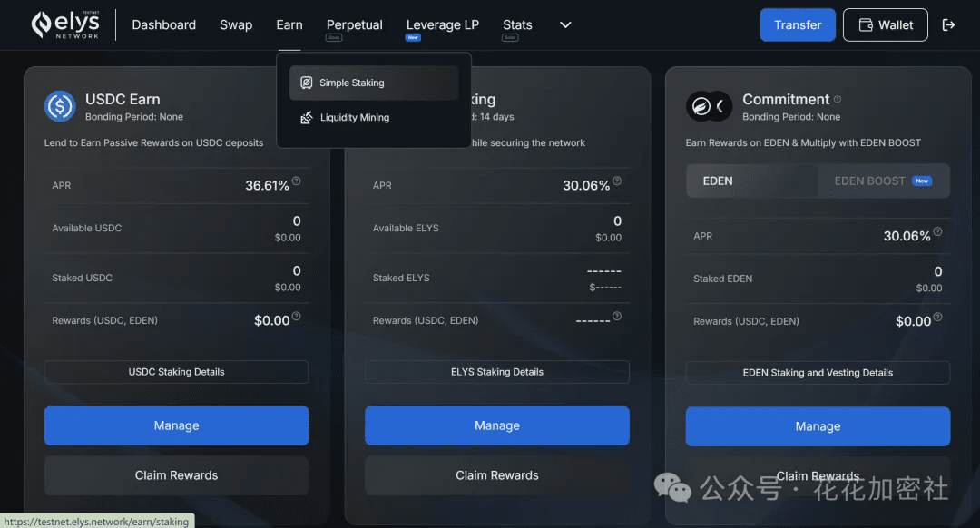
Task: Switch to the EDEN BOOST tab
Action: click(883, 181)
